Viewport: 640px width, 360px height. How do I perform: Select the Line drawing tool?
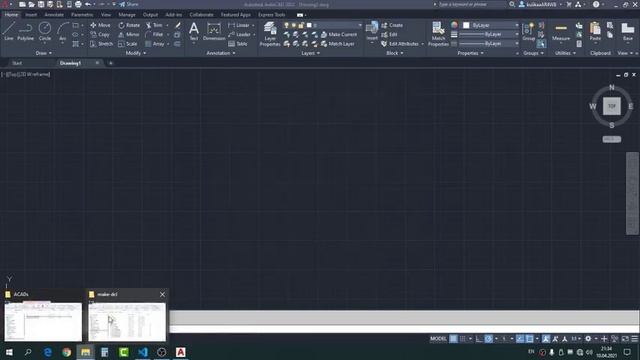click(x=9, y=31)
